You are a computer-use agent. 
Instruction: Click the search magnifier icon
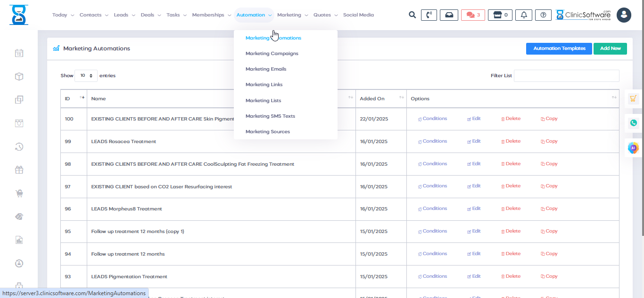click(x=412, y=15)
